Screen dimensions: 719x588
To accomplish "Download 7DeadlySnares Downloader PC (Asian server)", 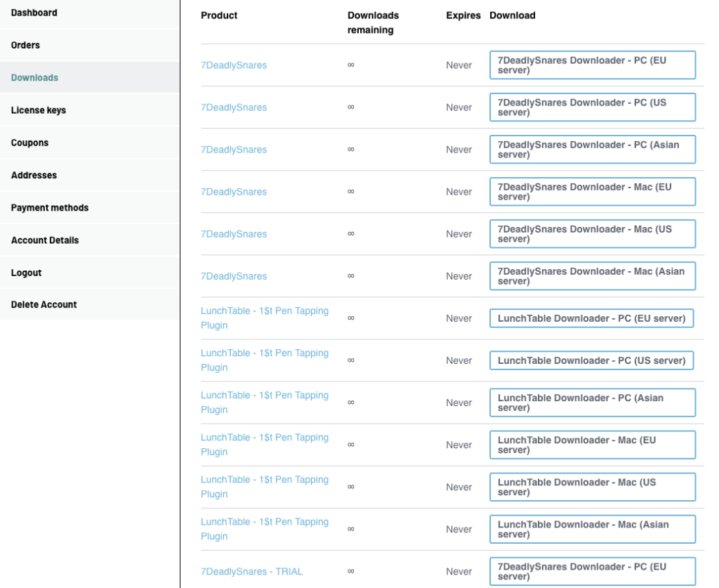I will click(592, 150).
